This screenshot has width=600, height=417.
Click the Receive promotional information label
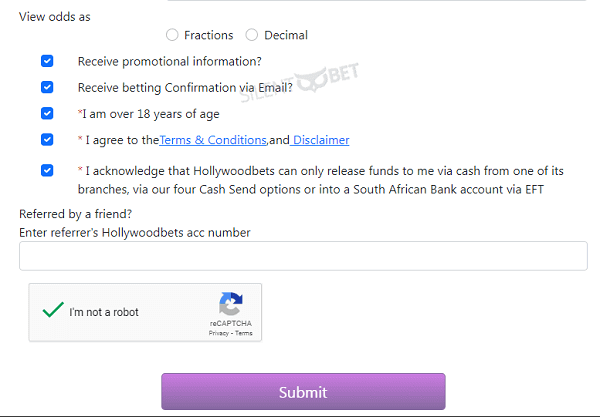(170, 62)
